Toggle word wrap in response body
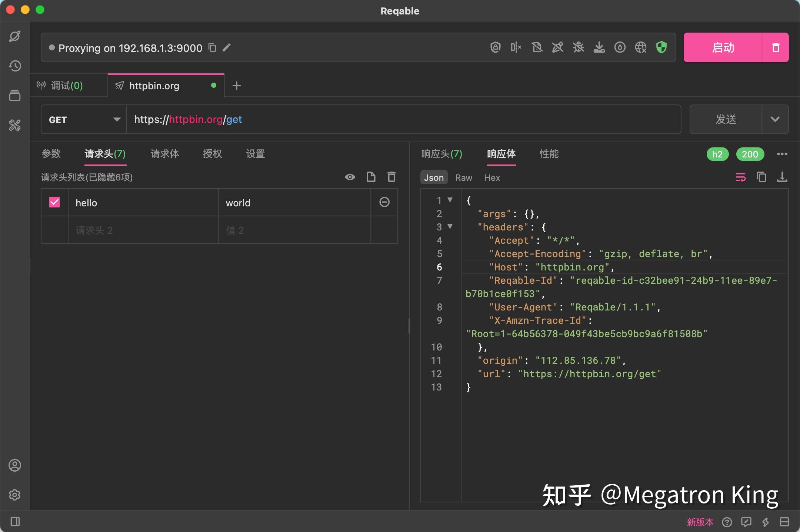This screenshot has width=800, height=532. tap(741, 177)
